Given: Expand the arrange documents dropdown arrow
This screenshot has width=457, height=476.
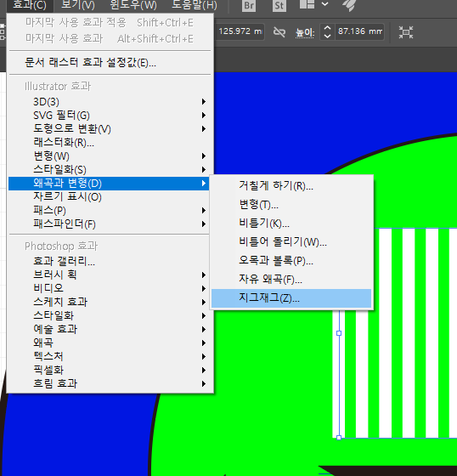Looking at the screenshot, I should coord(325,4).
